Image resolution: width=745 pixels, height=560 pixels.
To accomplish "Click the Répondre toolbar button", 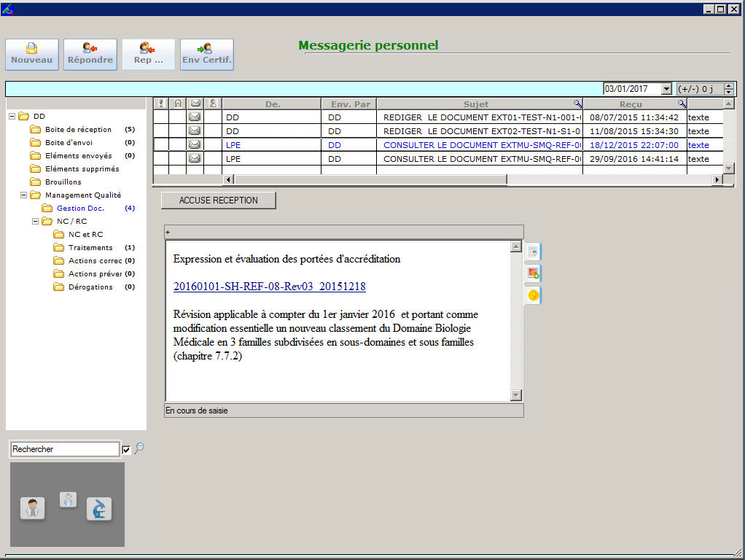I will [90, 55].
